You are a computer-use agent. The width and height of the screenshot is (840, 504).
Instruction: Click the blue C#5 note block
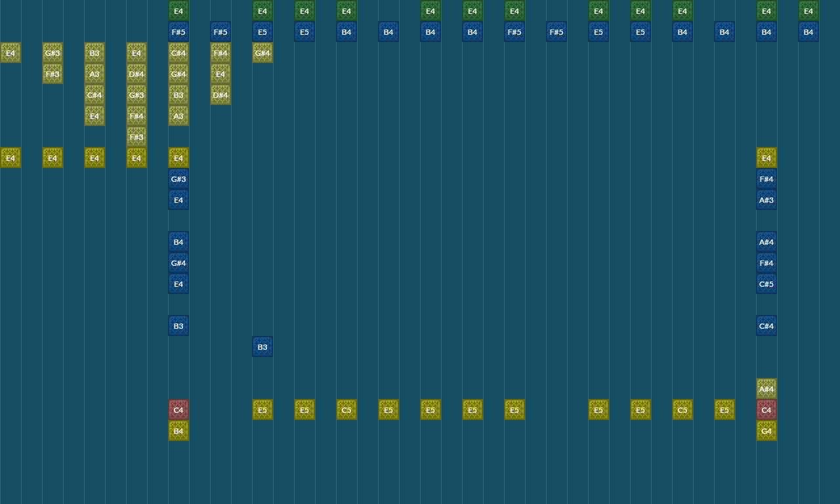766,283
